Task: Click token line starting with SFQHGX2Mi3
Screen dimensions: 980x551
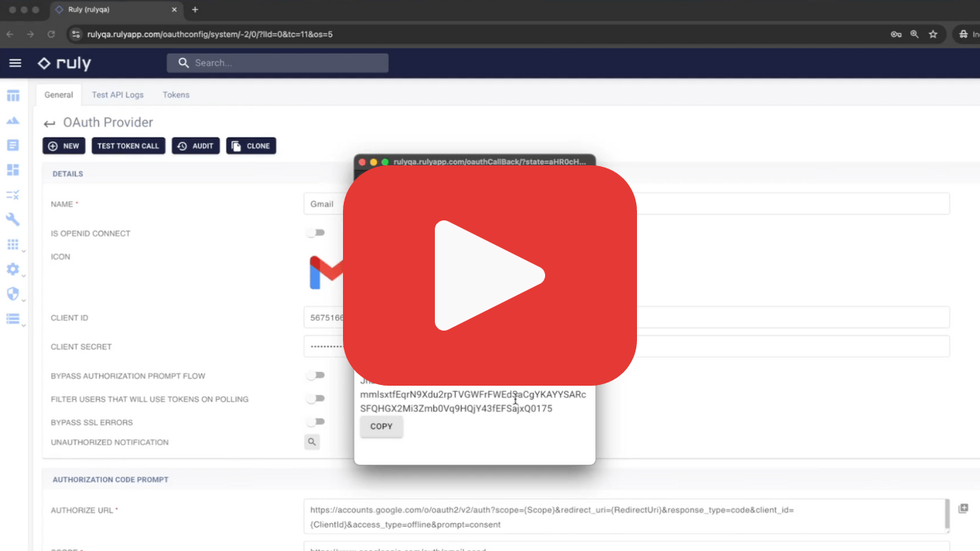Action: click(456, 409)
